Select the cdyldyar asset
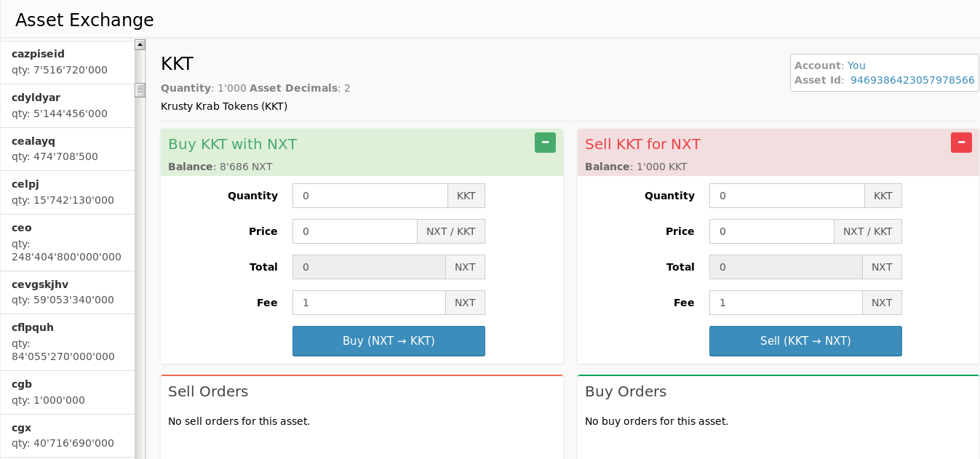 coord(67,105)
